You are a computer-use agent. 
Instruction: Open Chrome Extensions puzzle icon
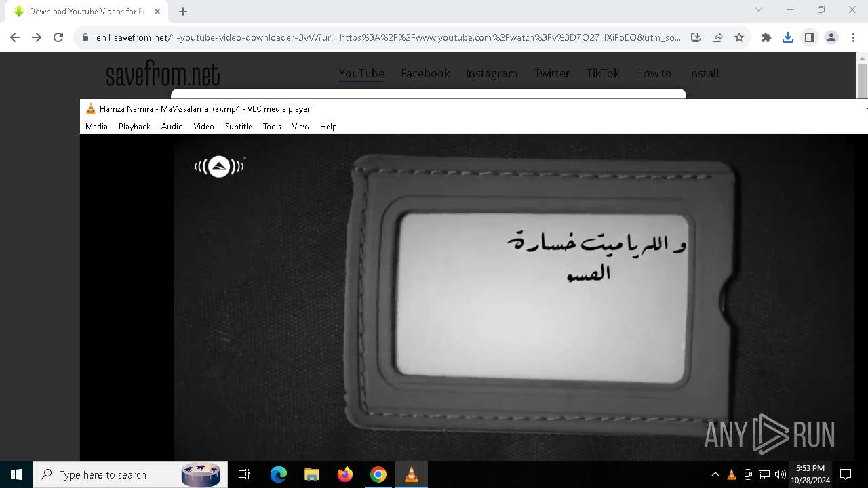(x=766, y=38)
